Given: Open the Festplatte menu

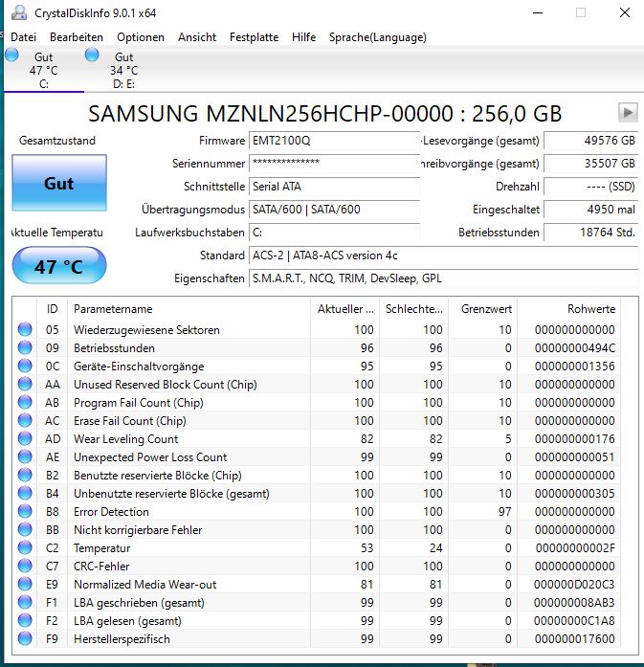Looking at the screenshot, I should pyautogui.click(x=254, y=37).
